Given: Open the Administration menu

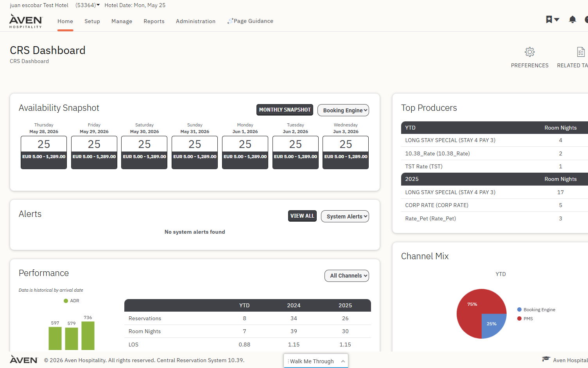Looking at the screenshot, I should [x=195, y=21].
